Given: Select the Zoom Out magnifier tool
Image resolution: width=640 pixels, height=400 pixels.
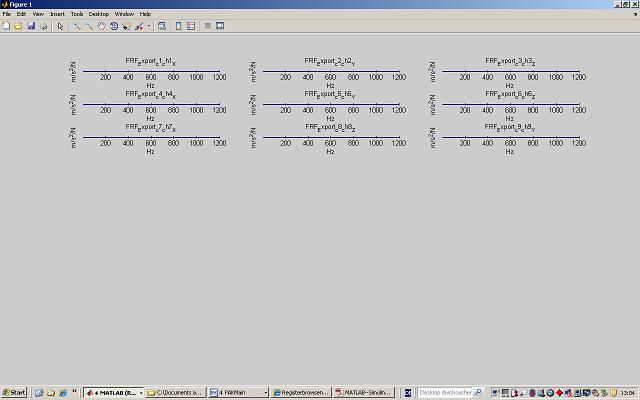Looking at the screenshot, I should tap(88, 25).
